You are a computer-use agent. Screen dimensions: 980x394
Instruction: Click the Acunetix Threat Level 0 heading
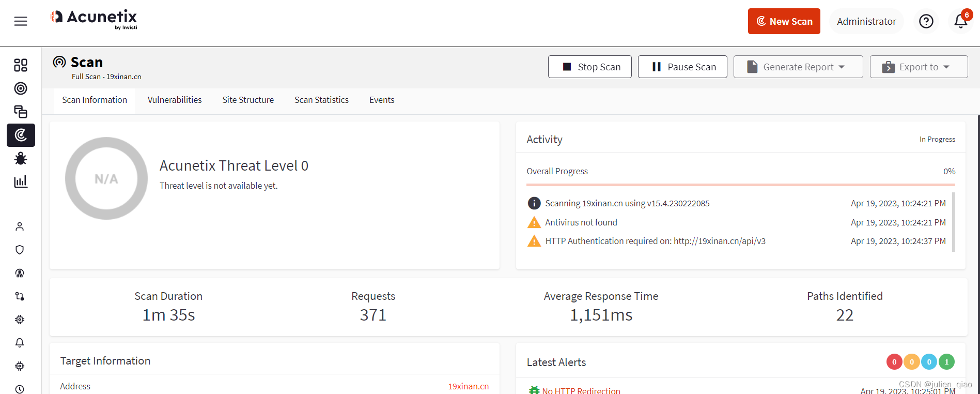234,165
